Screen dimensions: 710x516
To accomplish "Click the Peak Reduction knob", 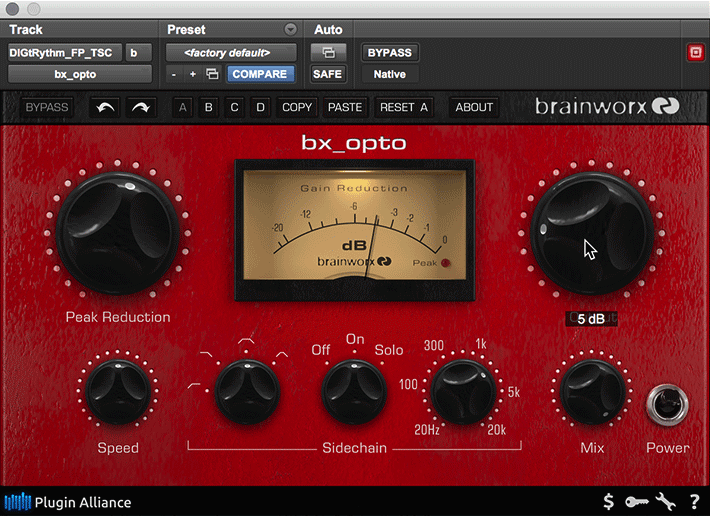I will (x=118, y=234).
